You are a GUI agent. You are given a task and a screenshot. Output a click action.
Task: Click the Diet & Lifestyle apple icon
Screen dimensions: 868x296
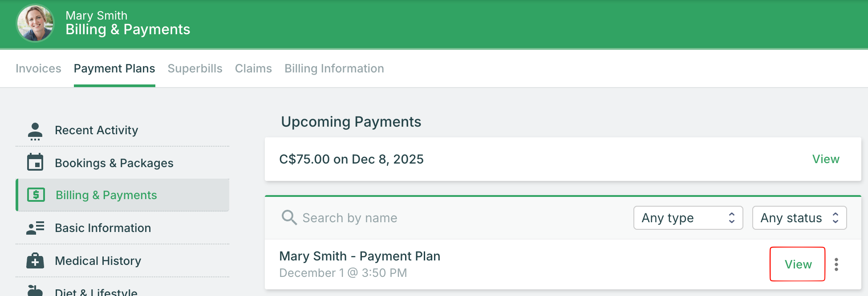coord(35,291)
